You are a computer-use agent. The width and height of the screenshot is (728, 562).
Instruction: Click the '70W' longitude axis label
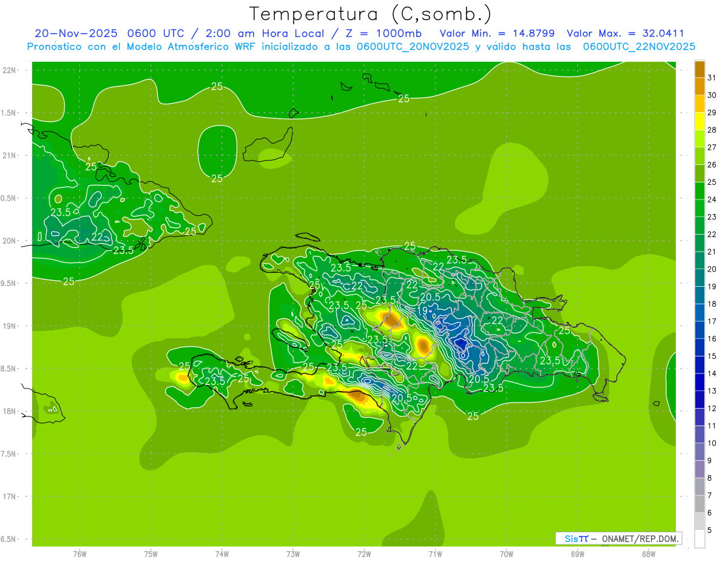pos(507,554)
